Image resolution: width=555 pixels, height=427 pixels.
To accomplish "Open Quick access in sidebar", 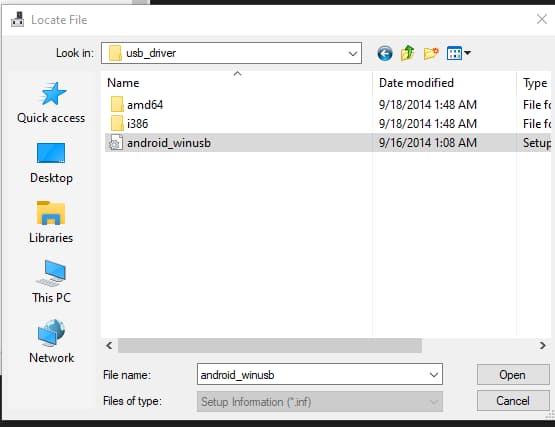I will click(x=51, y=103).
